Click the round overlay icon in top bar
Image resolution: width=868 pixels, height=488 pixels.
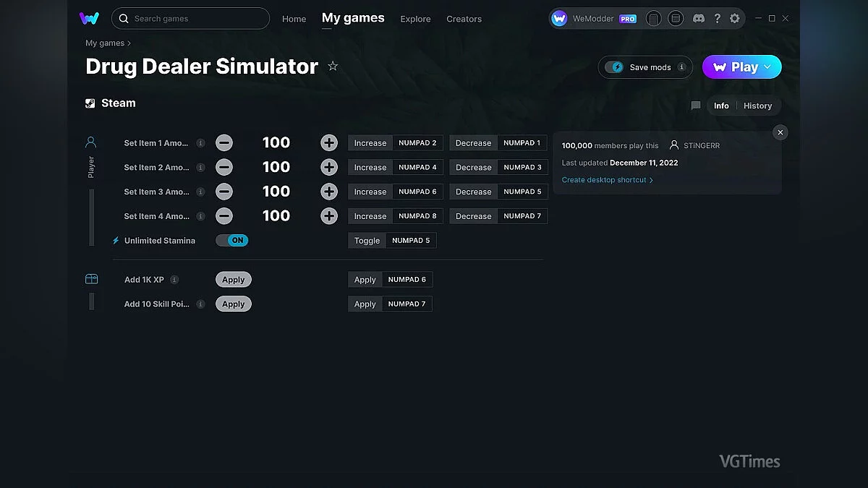pos(676,19)
